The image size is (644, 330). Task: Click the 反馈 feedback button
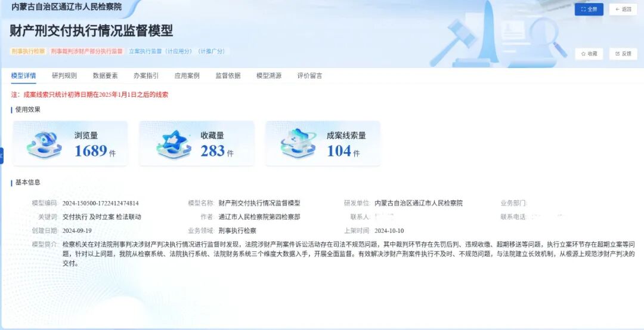[x=623, y=54]
